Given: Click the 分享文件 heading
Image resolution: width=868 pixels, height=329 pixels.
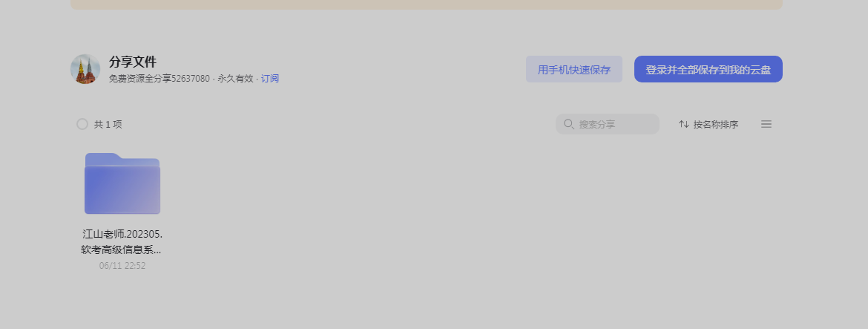Looking at the screenshot, I should point(133,62).
